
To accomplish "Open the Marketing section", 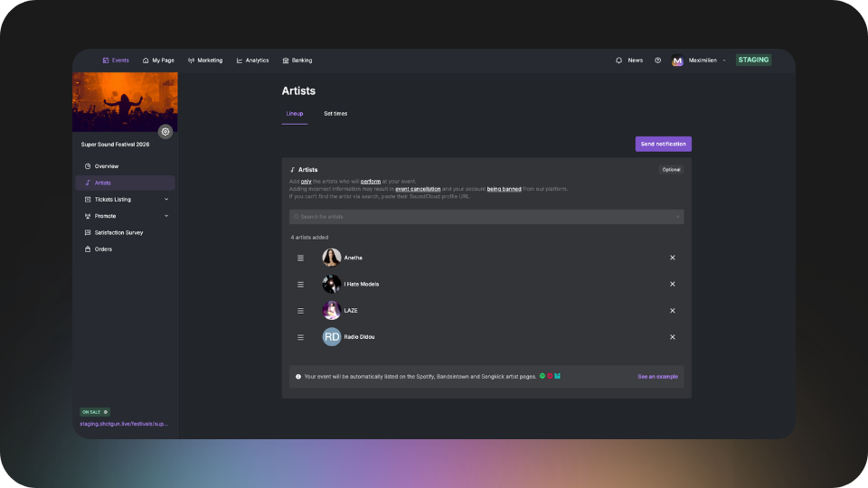I will point(205,61).
